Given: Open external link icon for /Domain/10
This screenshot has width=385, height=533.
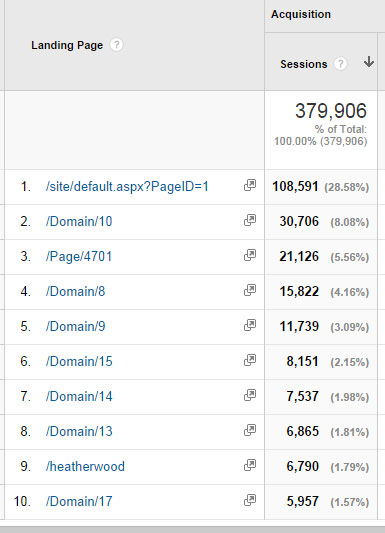Looking at the screenshot, I should (x=250, y=220).
